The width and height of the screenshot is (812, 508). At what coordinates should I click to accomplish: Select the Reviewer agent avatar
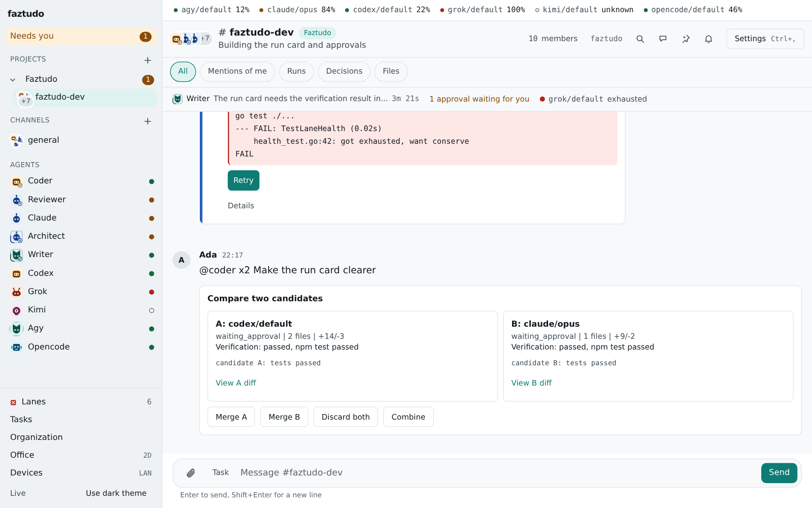point(17,200)
